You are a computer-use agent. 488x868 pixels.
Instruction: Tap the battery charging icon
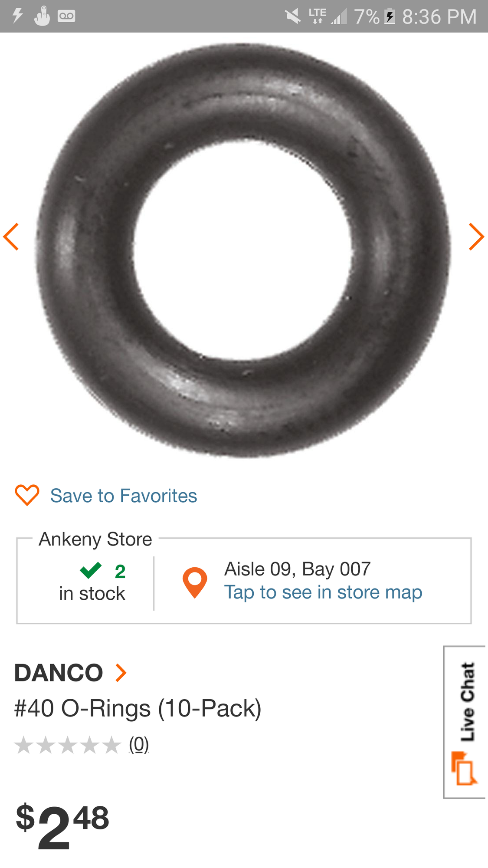390,16
